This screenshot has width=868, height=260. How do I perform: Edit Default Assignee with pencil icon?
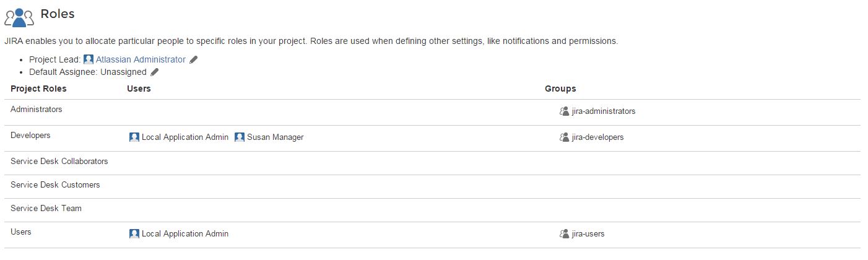(155, 72)
